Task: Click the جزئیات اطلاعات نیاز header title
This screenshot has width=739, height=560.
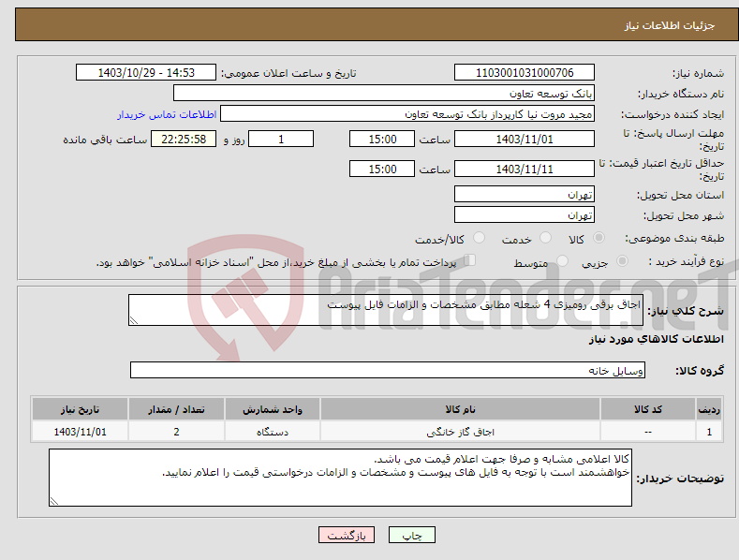Action: tap(670, 25)
